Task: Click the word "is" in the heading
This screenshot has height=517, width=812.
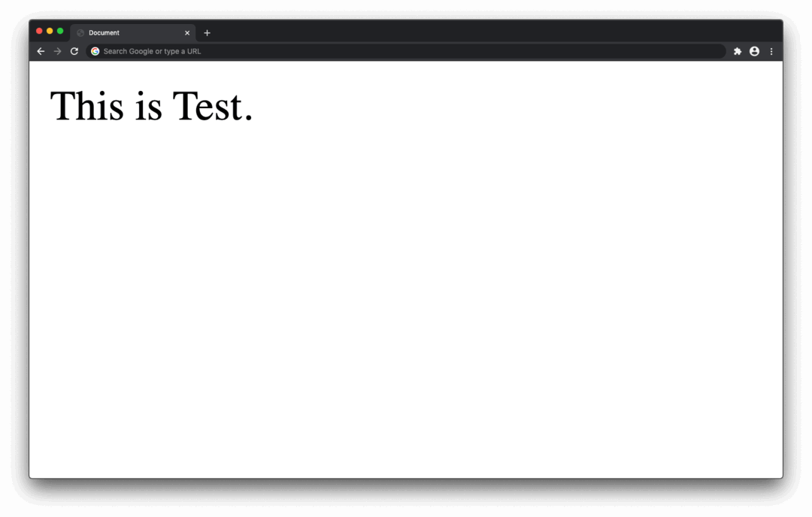Action: 149,106
